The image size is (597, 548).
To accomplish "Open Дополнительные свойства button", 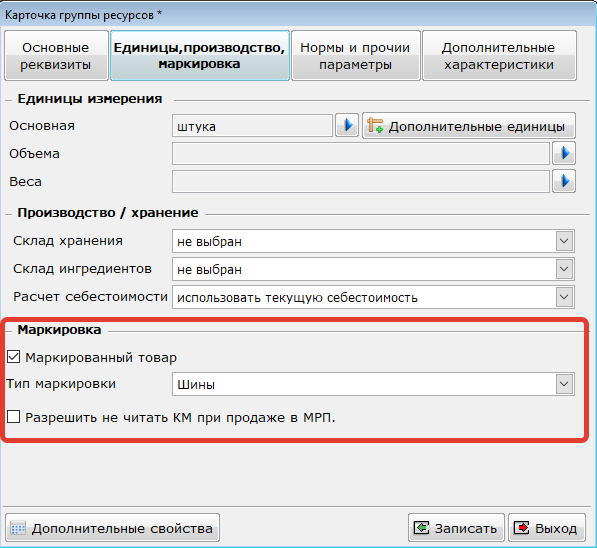I will click(x=112, y=528).
